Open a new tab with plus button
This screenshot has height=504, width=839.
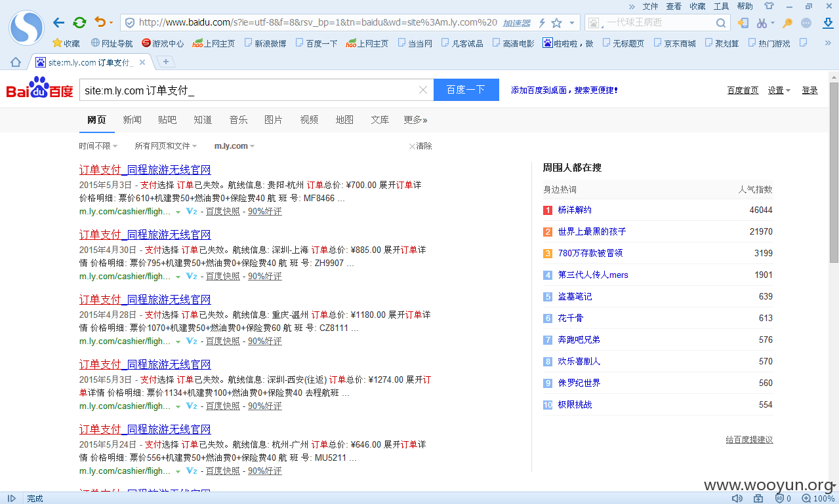(x=166, y=62)
